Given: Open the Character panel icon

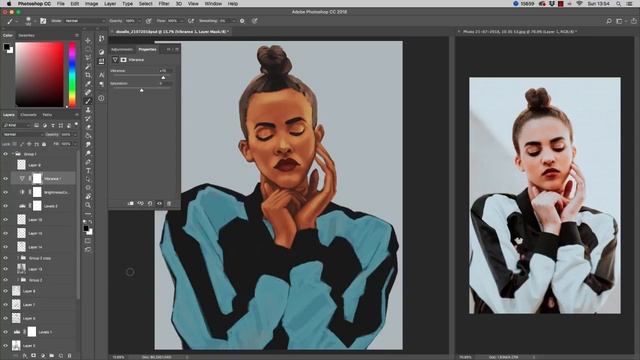Looking at the screenshot, I should pyautogui.click(x=101, y=75).
